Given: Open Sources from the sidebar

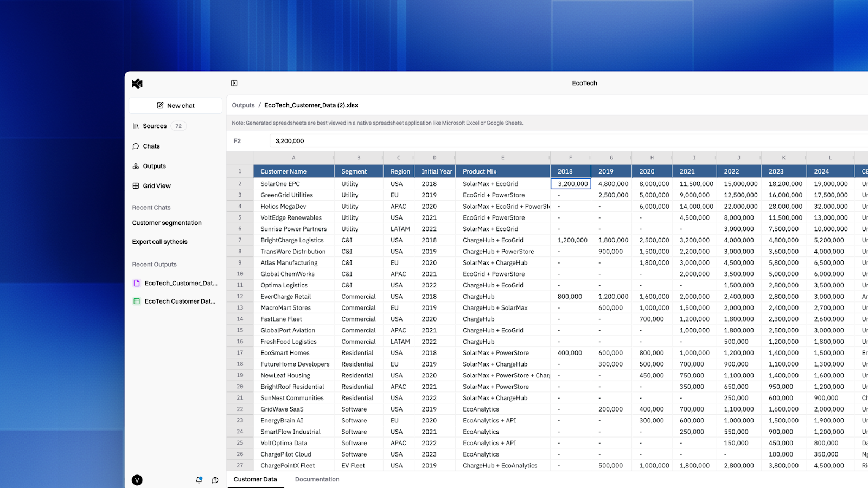Looking at the screenshot, I should tap(155, 126).
